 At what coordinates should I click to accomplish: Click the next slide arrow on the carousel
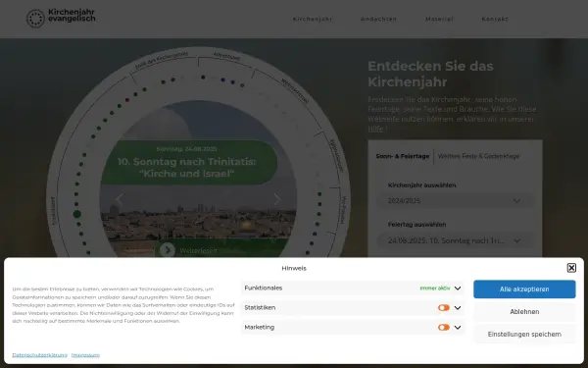[277, 199]
